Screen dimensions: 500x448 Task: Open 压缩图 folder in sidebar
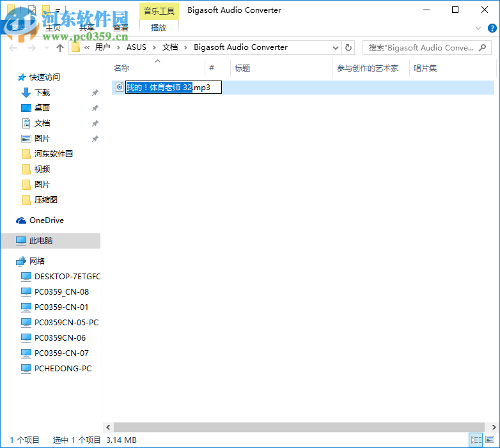pyautogui.click(x=46, y=200)
